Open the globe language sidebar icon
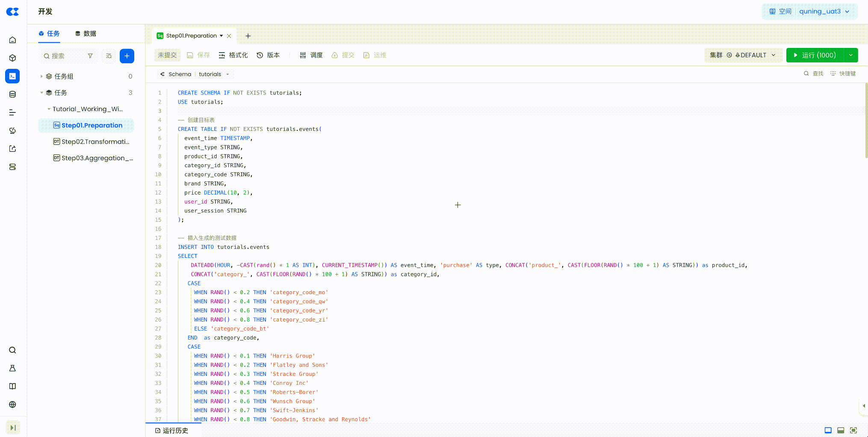This screenshot has width=868, height=437. tap(12, 405)
